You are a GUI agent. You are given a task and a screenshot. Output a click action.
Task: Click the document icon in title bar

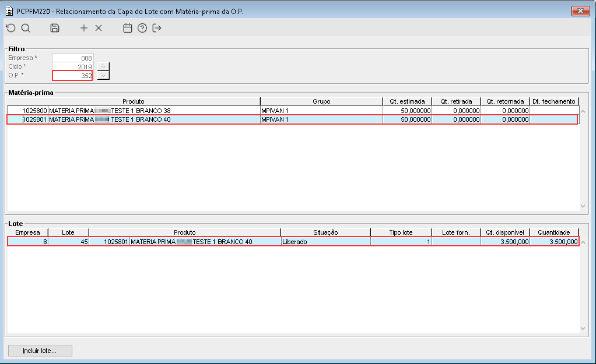point(9,11)
